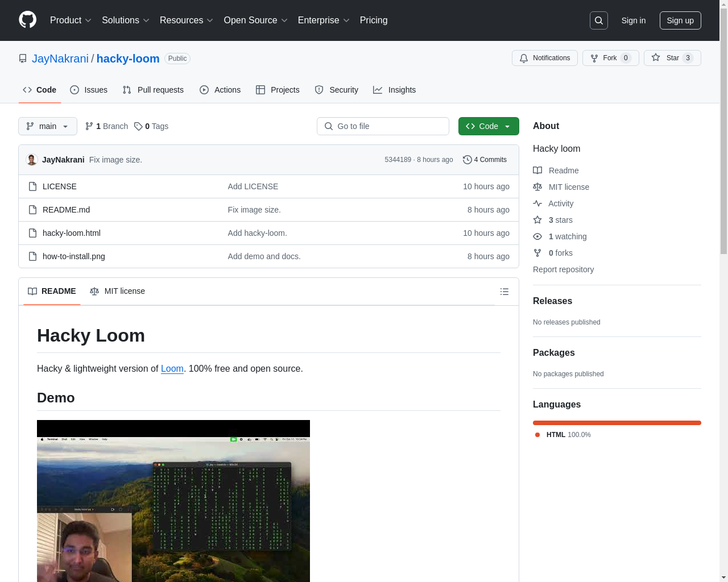The height and width of the screenshot is (582, 728).
Task: View the 0 Tags link
Action: [x=151, y=126]
